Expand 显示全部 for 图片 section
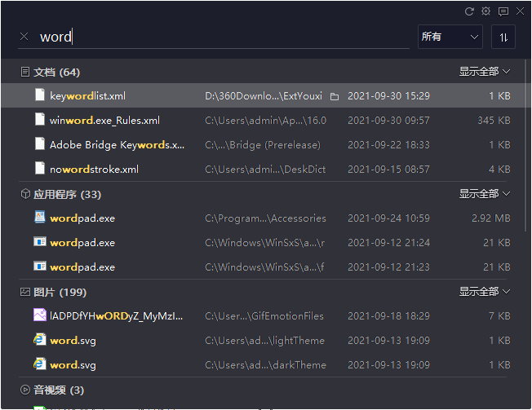This screenshot has height=410, width=532. [485, 292]
